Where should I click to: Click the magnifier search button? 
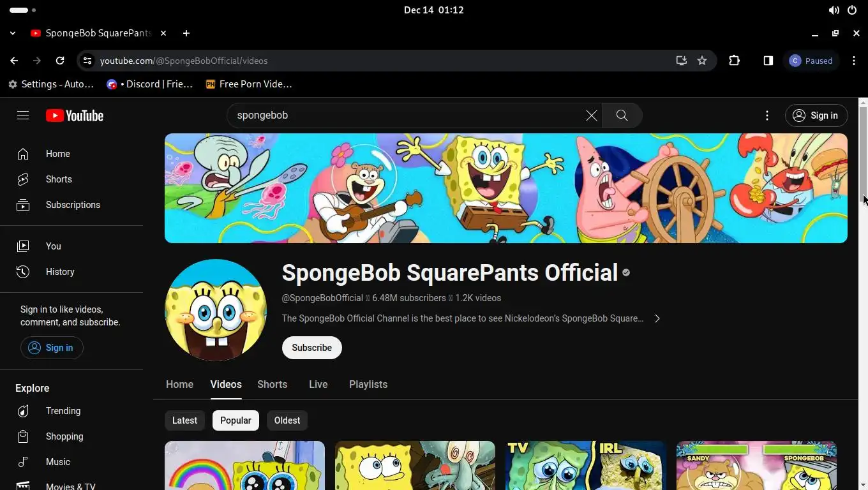click(622, 115)
